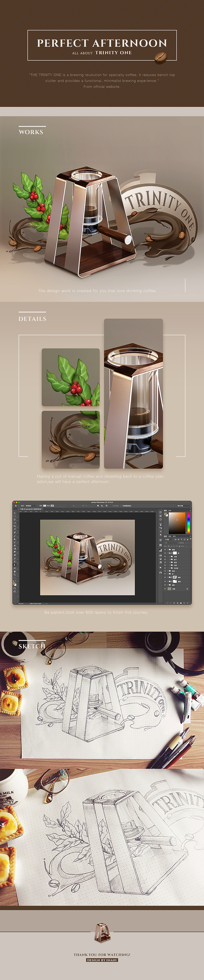Click the new adjustment layer half-circle button
Viewport: 204px width, 980px height.
pos(177,603)
